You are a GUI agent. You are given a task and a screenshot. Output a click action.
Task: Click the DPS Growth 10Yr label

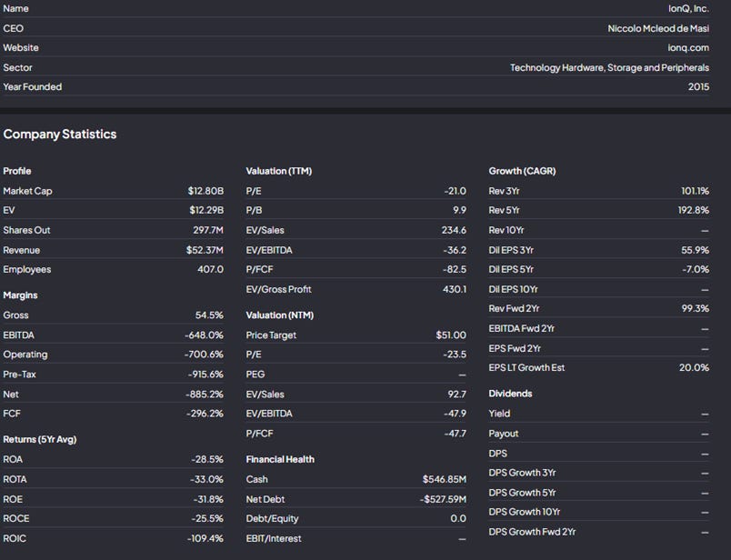click(525, 512)
